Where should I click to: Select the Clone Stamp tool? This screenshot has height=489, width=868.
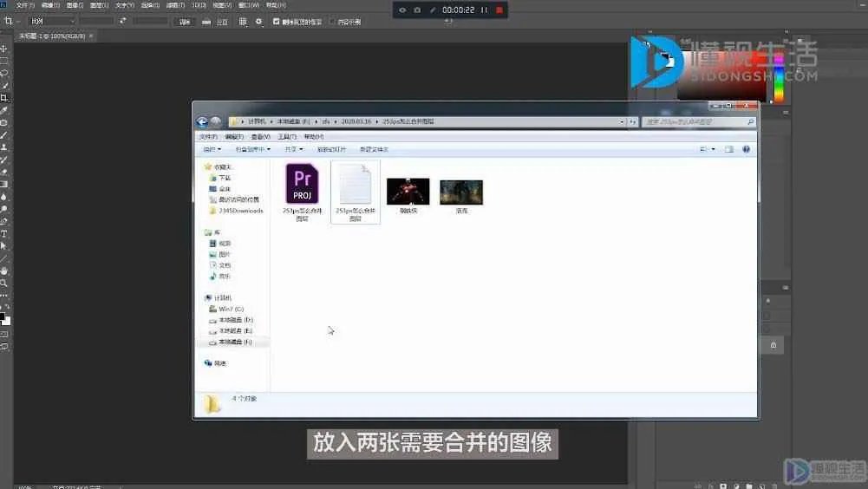coord(3,147)
